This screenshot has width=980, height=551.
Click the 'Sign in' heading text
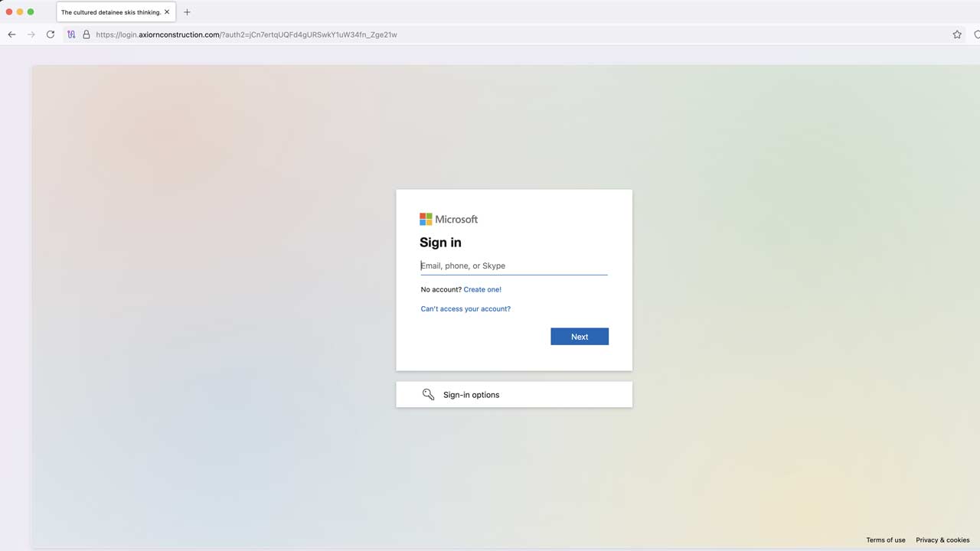click(x=440, y=243)
